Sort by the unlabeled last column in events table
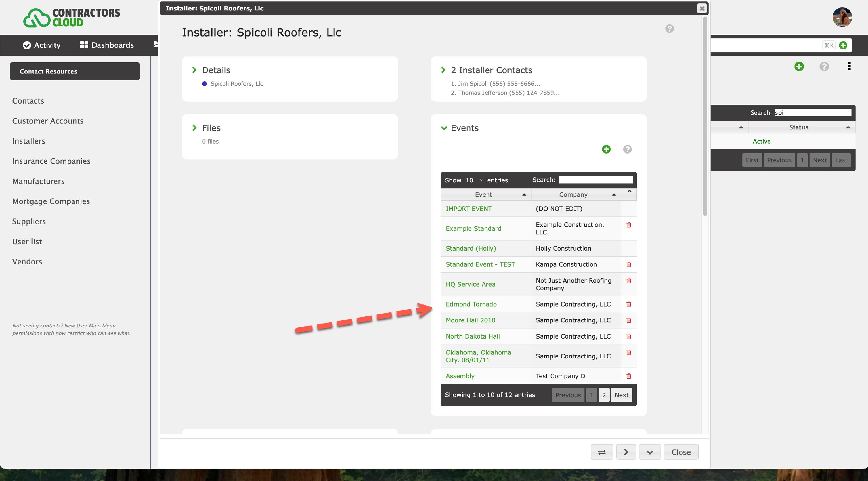Viewport: 868px width, 481px height. coord(629,194)
